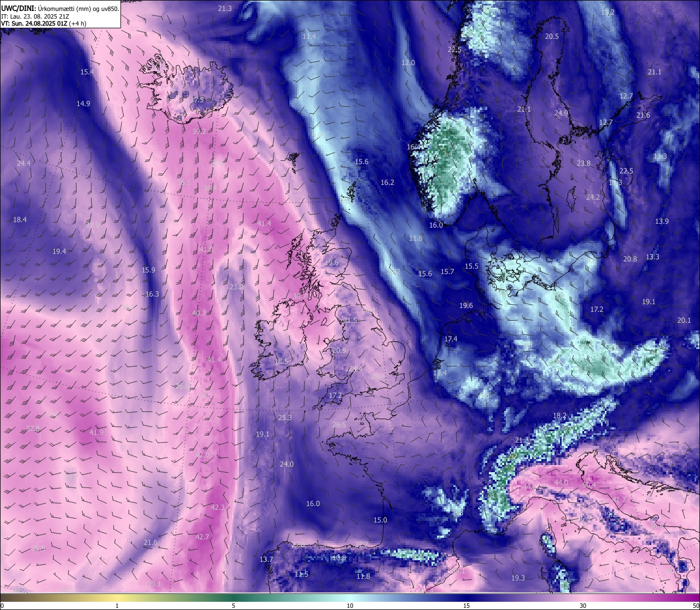This screenshot has height=610, width=700.
Task: Click the 18.4 value on the map
Action: tap(20, 219)
